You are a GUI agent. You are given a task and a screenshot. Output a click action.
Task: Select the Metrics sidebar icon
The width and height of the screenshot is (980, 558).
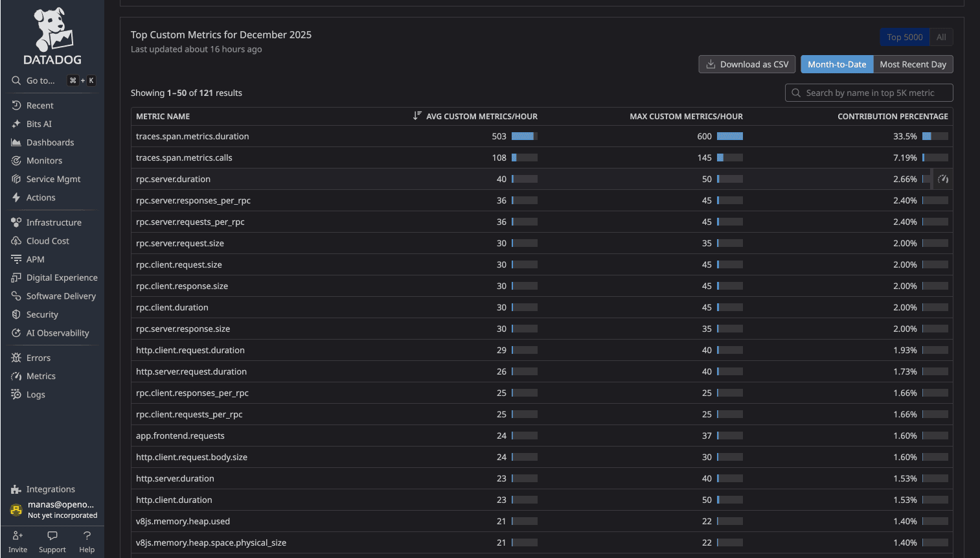(41, 376)
